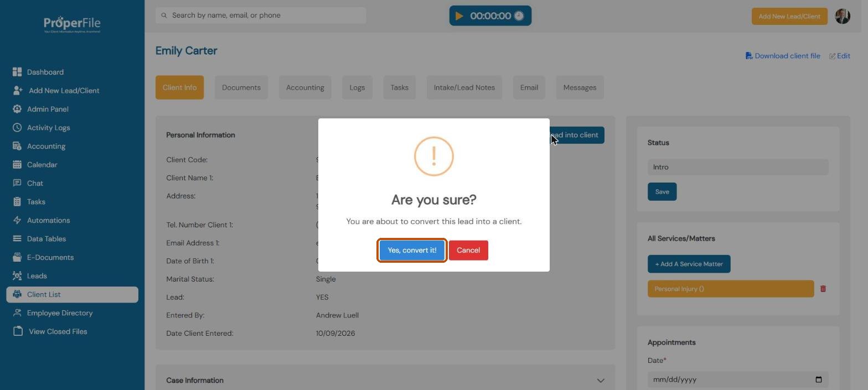Viewport: 868px width, 390px height.
Task: Open the user profile avatar
Action: pos(843,16)
